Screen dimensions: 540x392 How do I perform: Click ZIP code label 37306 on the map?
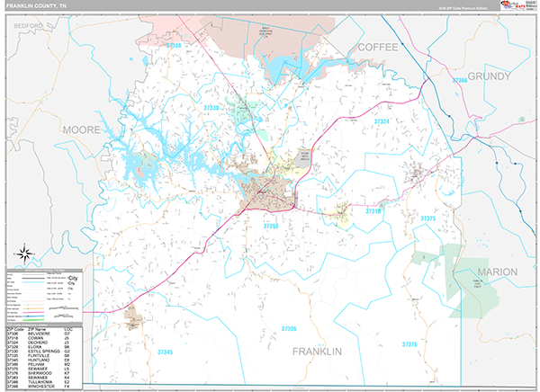click(289, 329)
